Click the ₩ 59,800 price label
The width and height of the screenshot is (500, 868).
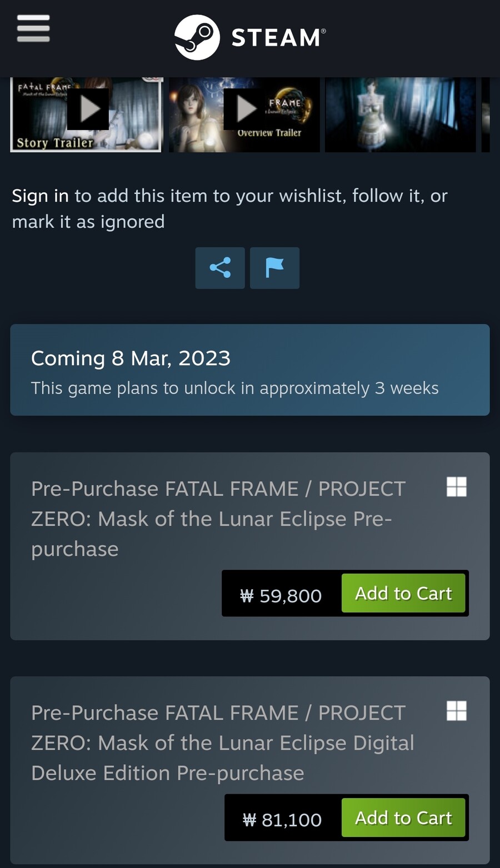click(281, 595)
